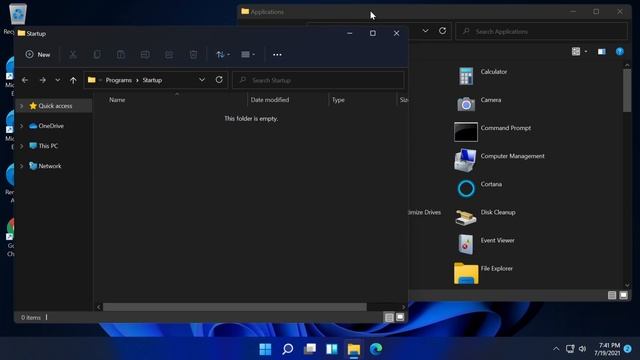
Task: Click the Share icon in Startup toolbar
Action: tap(169, 54)
